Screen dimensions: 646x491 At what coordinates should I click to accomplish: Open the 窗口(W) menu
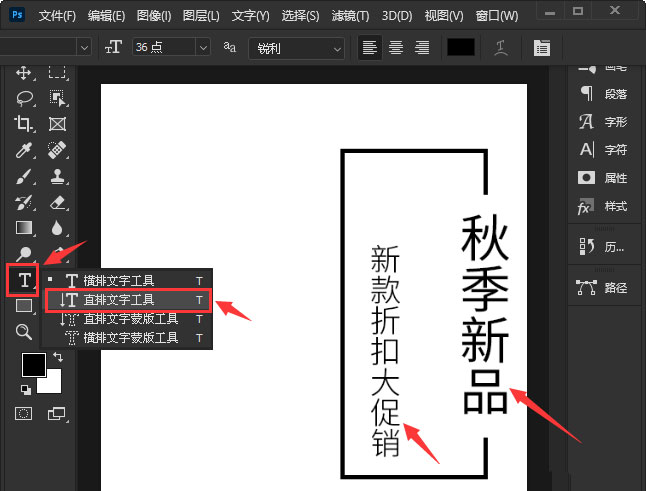coord(497,16)
